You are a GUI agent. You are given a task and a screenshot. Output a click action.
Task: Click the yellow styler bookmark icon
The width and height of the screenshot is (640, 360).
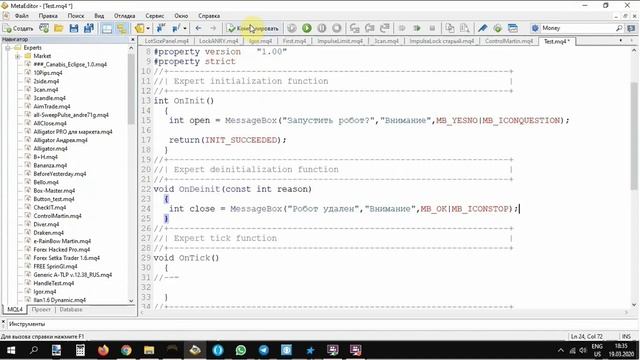coord(139,28)
